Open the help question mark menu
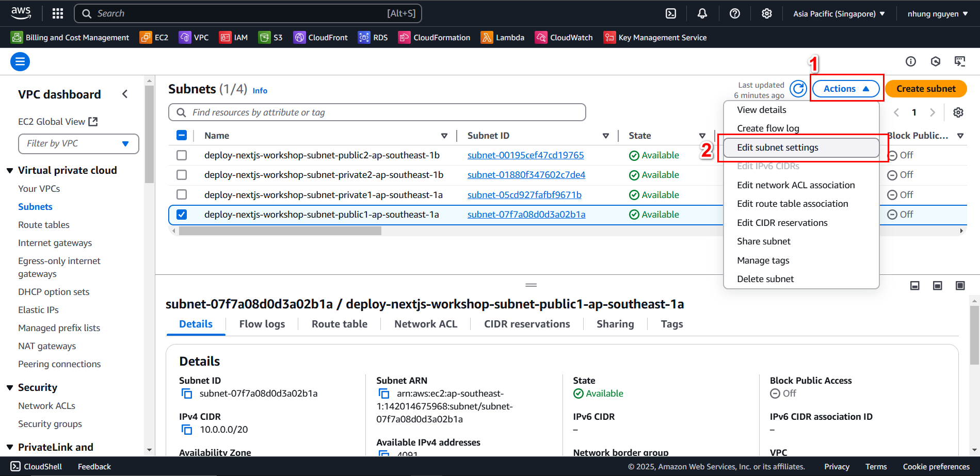 (735, 13)
